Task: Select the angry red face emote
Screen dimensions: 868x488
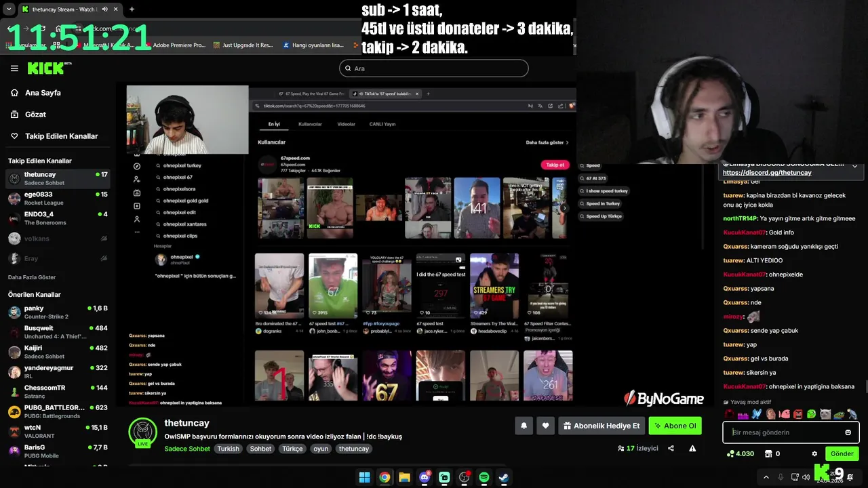Action: click(x=797, y=414)
